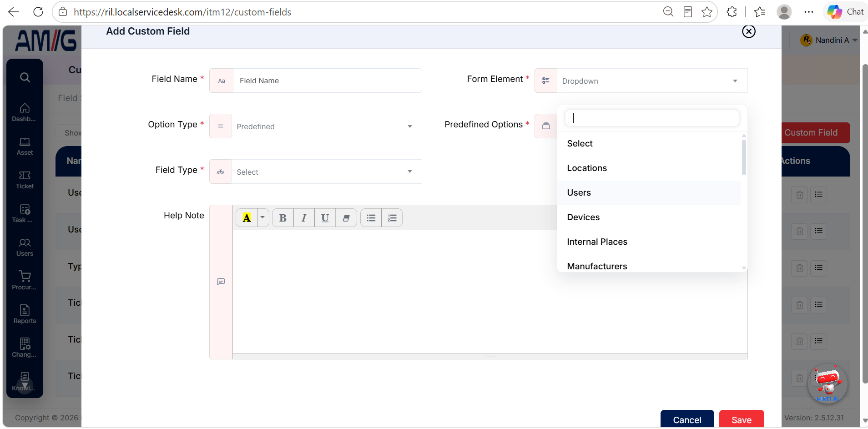Screen dimensions: 868x429
Task: Toggle underline in Help Note editor
Action: tap(325, 218)
